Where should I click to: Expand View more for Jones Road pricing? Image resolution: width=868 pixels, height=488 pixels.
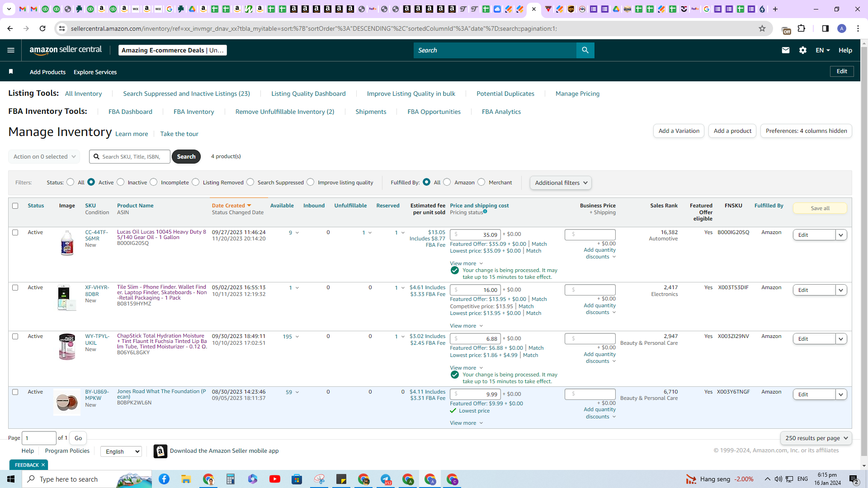click(x=466, y=423)
